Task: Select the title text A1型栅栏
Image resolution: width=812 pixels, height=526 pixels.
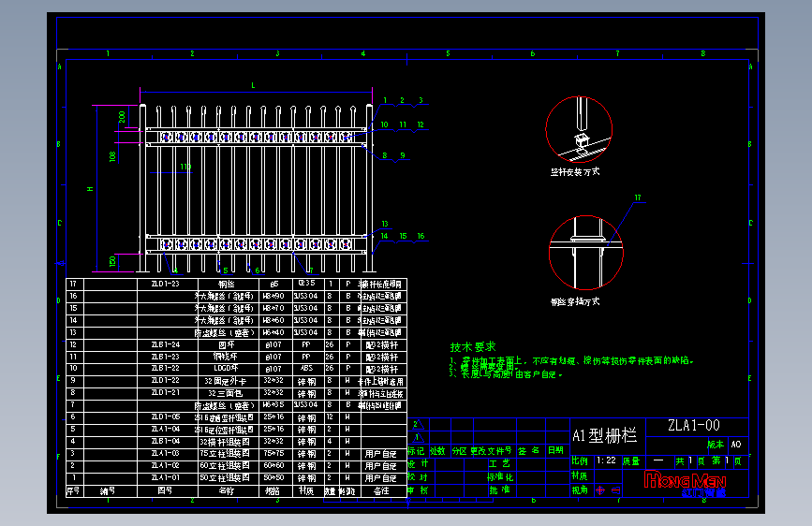Action: pos(604,435)
